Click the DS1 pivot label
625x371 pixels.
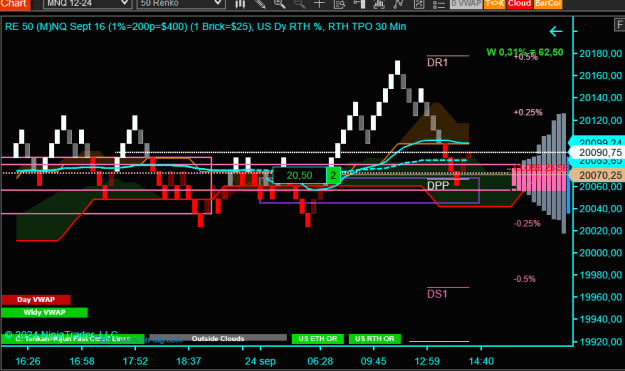437,294
